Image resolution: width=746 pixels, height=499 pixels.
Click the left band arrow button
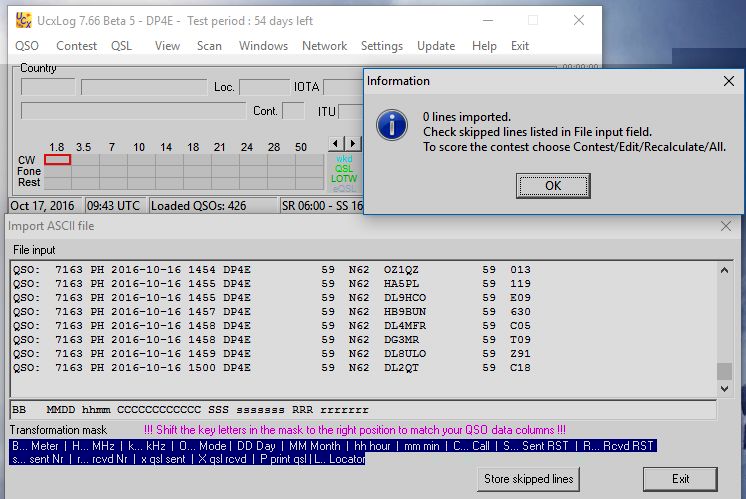coord(335,143)
